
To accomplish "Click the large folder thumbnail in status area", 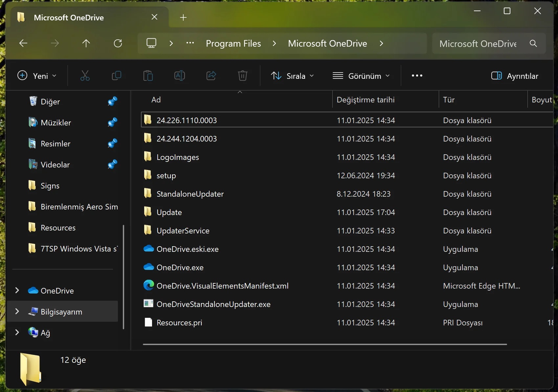I will point(31,369).
